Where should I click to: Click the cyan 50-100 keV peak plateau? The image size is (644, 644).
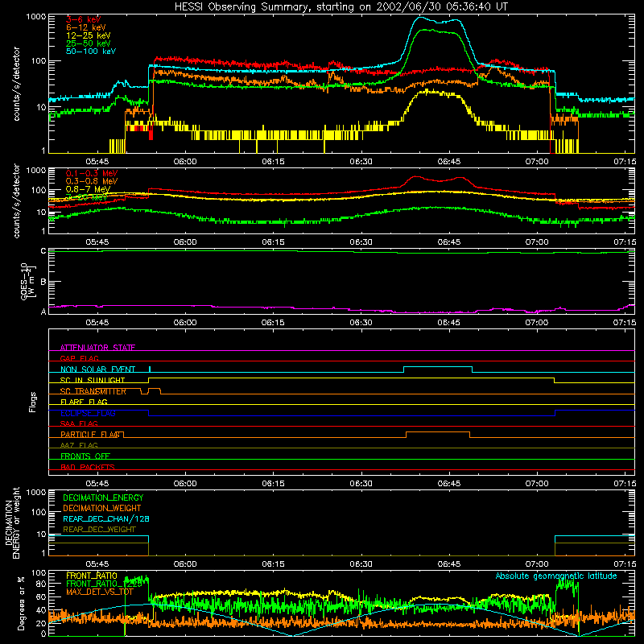[437, 21]
